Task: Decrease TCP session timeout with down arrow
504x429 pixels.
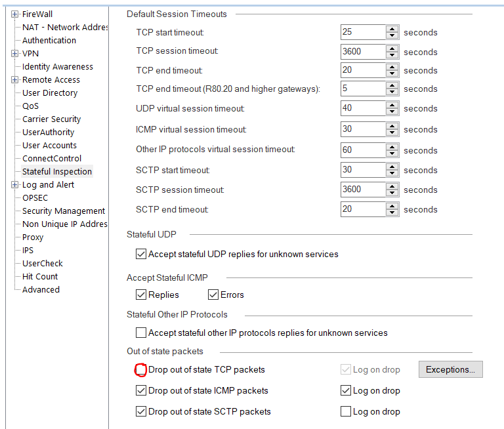Action: point(392,55)
